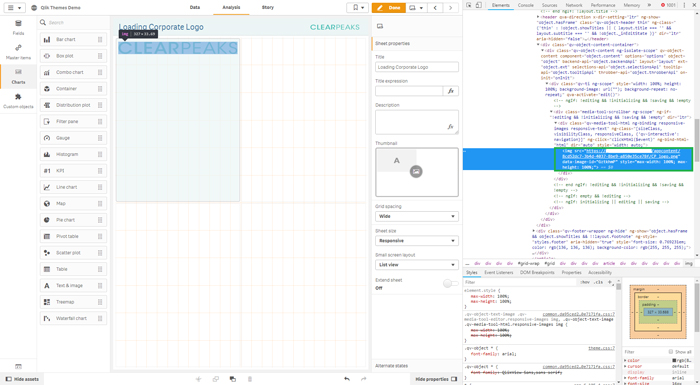Viewport: 700px width, 385px height.
Task: Open the sheets list dropdown
Action: [x=416, y=8]
